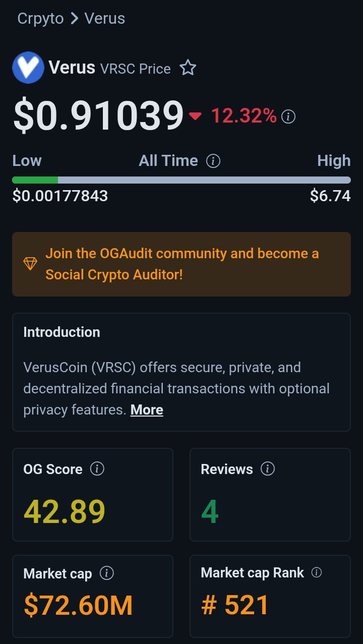The height and width of the screenshot is (644, 363).
Task: Click the All Time price range bar
Action: coord(181,180)
